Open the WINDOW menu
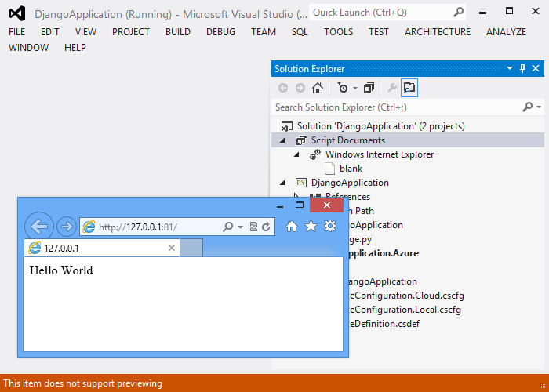 29,47
